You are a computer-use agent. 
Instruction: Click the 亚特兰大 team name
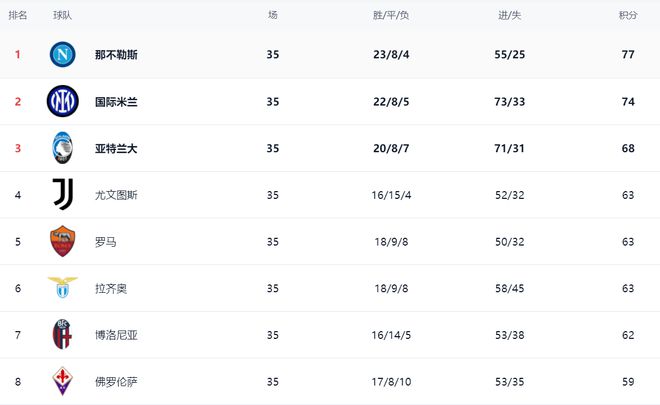tap(116, 148)
